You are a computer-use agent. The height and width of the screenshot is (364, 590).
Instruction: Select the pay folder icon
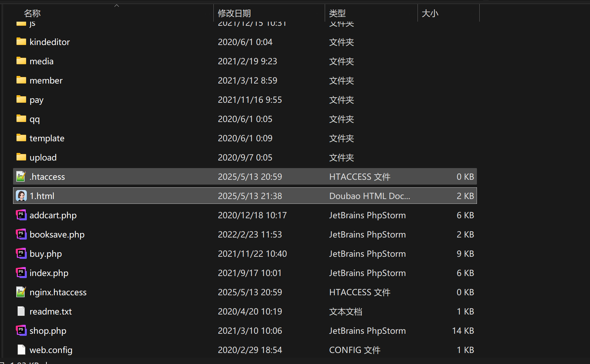click(x=21, y=100)
